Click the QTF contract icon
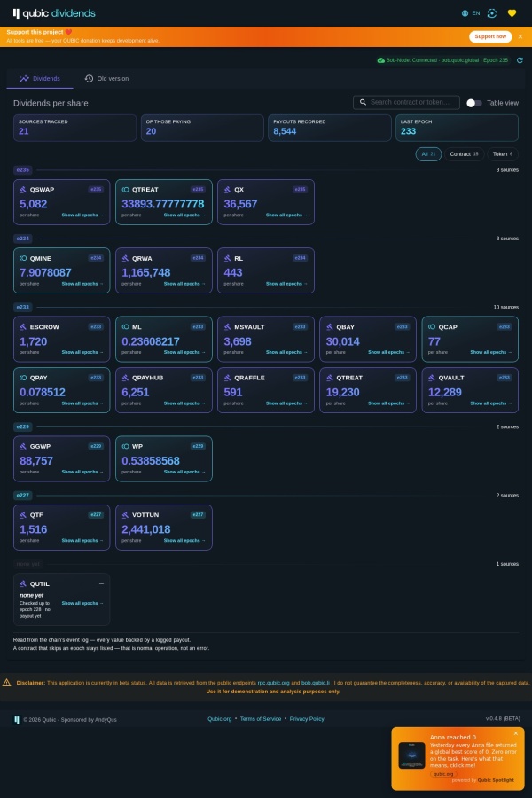 click(23, 515)
